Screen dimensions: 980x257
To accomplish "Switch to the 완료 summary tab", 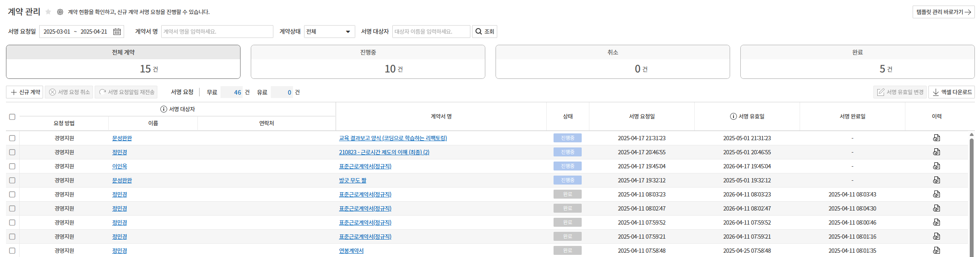I will click(x=857, y=62).
